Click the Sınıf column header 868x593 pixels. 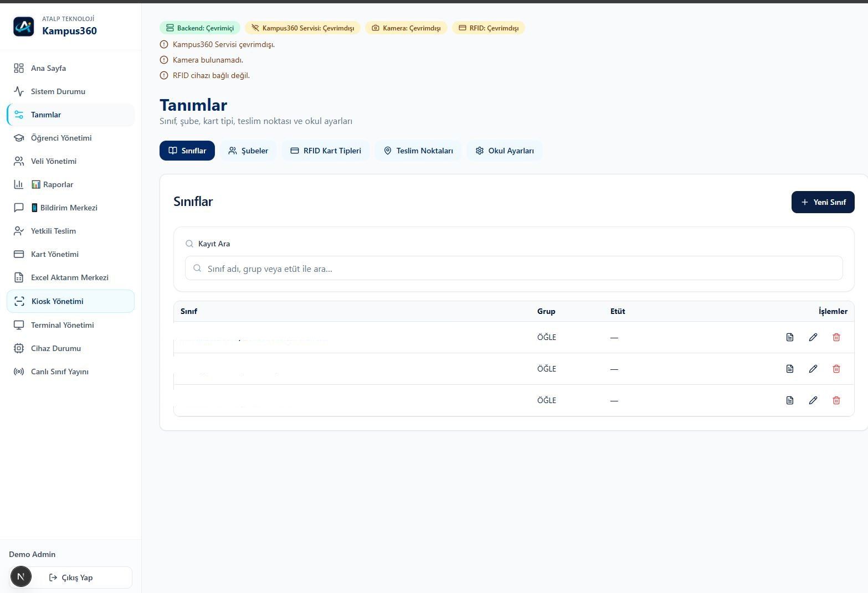click(189, 311)
